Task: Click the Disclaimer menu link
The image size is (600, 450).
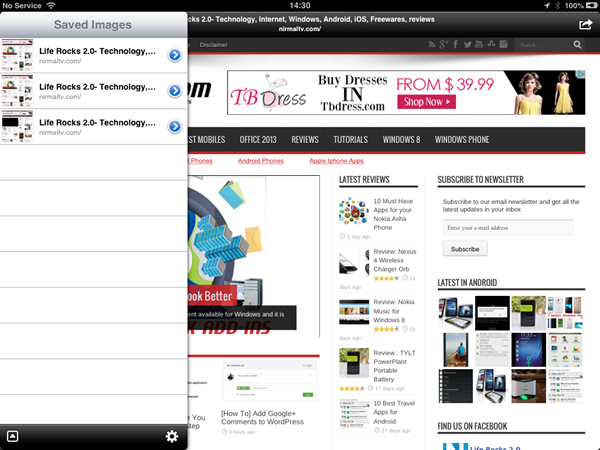Action: pos(214,45)
